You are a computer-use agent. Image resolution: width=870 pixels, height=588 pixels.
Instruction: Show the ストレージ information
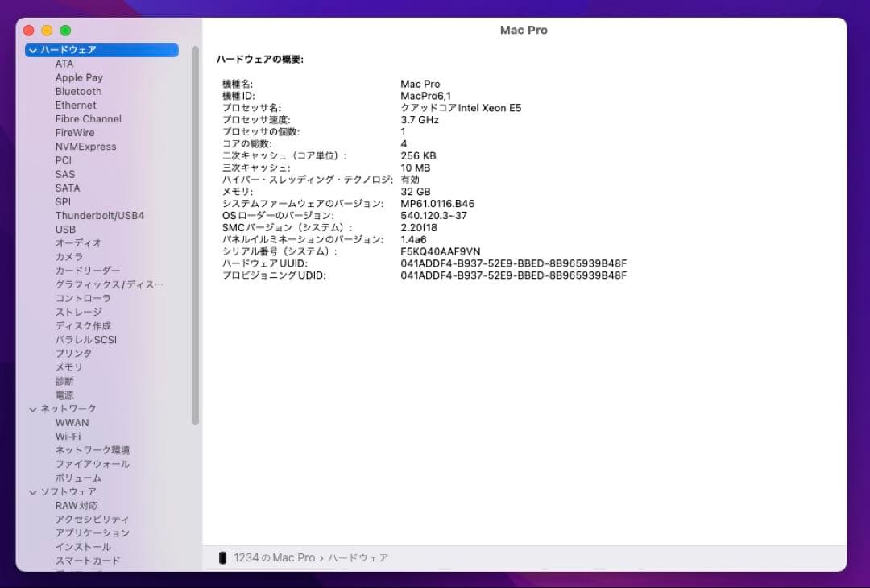tap(78, 313)
